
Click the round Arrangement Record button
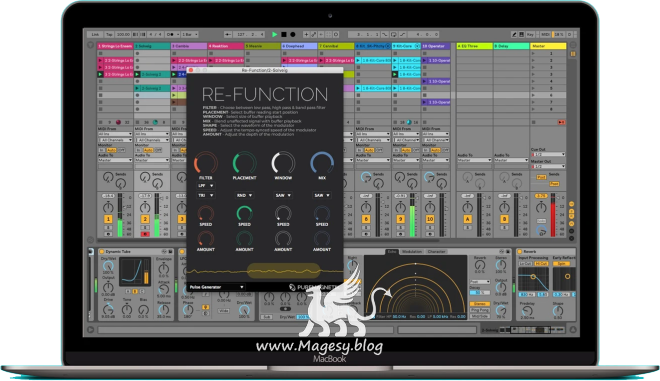click(293, 35)
